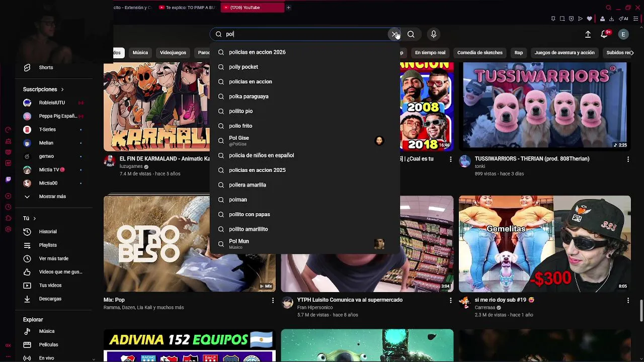Select suggestion pollito con papas

point(305,214)
